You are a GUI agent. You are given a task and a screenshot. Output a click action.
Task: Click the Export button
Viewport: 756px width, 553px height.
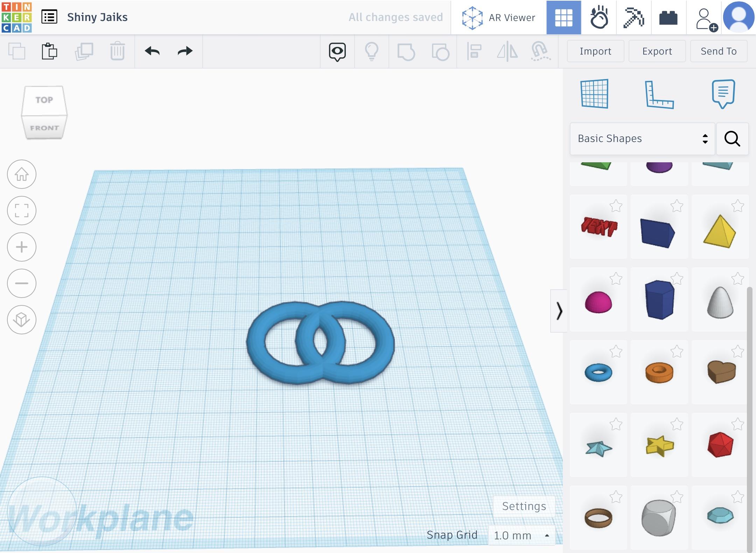657,51
